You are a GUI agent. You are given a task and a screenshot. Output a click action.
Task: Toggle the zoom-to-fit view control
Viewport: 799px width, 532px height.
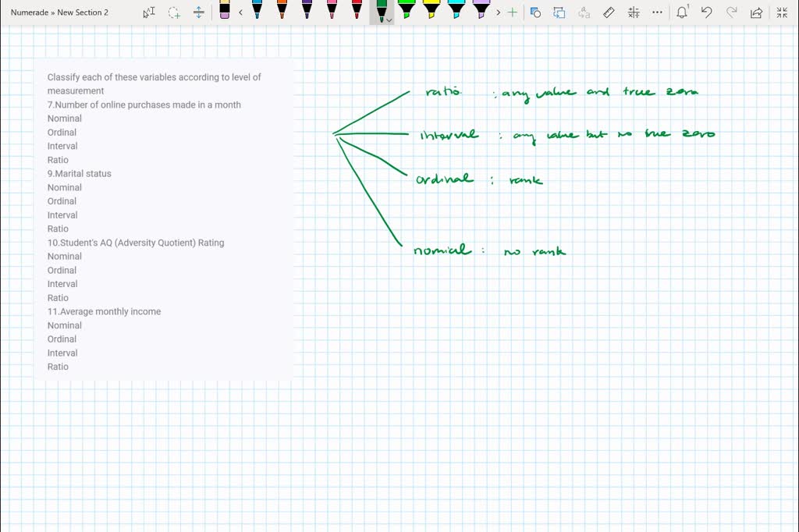[x=781, y=12]
